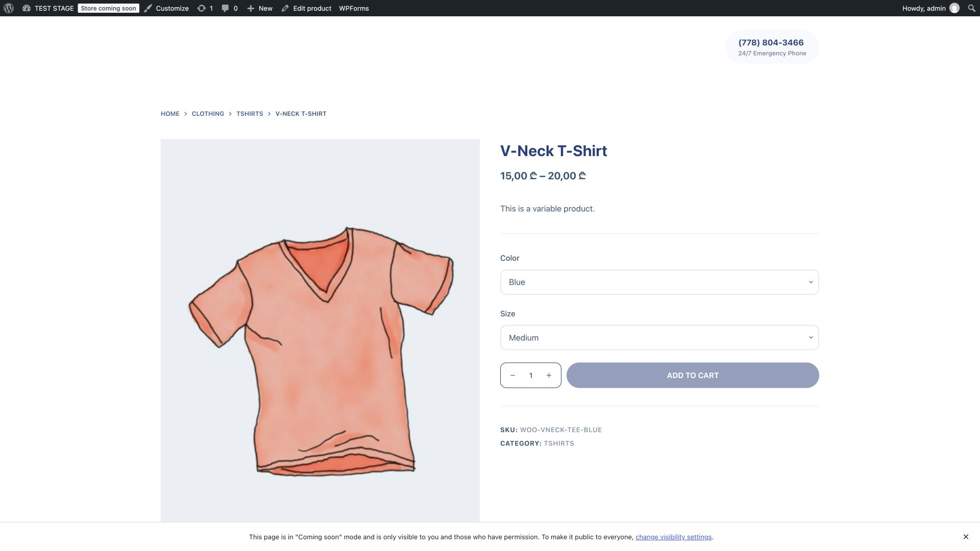Screen dimensions: 980x551
Task: Open the New content menu
Action: point(260,8)
